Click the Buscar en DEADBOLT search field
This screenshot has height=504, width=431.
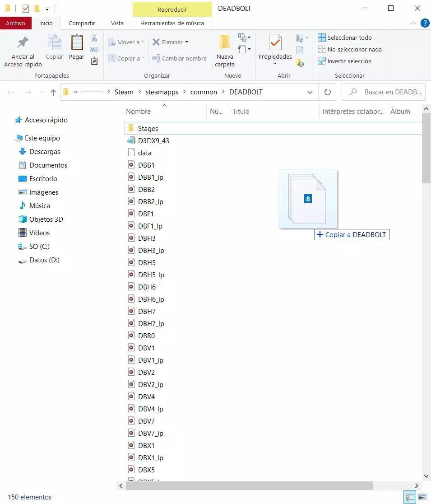click(384, 92)
